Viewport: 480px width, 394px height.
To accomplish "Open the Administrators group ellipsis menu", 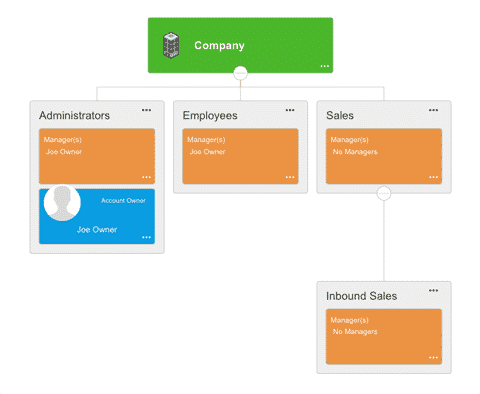I will point(146,110).
